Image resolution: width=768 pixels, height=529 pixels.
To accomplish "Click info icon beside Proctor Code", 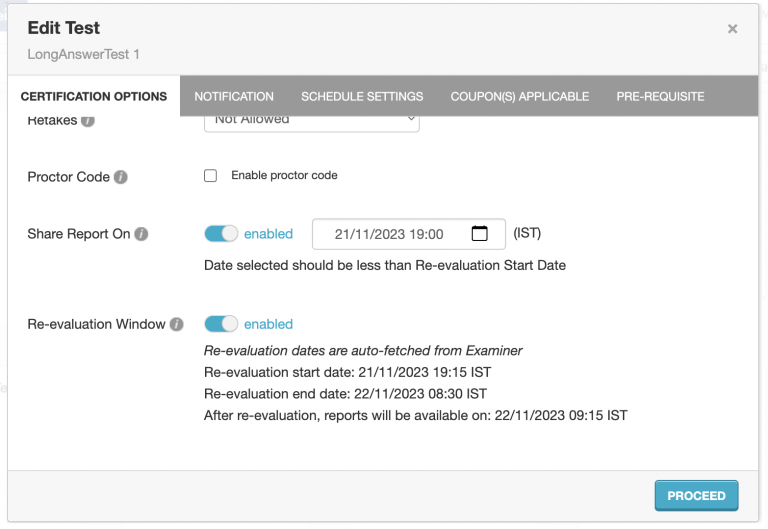I will coord(120,177).
